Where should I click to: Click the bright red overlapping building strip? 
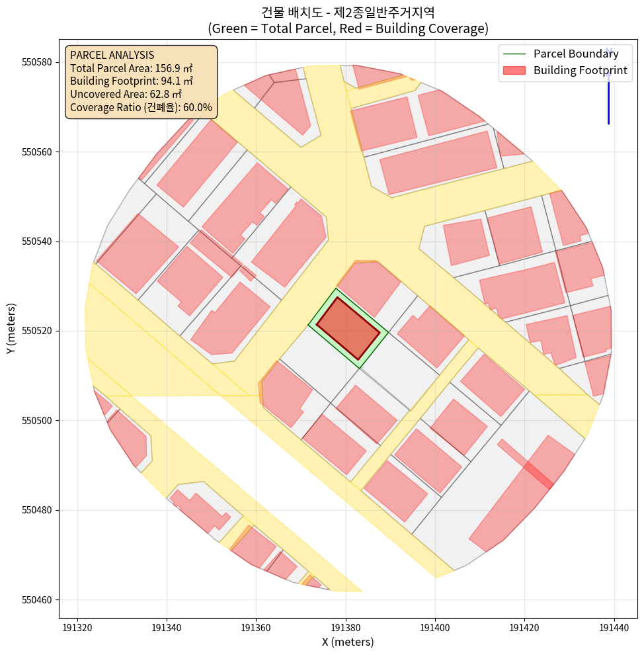(x=538, y=476)
